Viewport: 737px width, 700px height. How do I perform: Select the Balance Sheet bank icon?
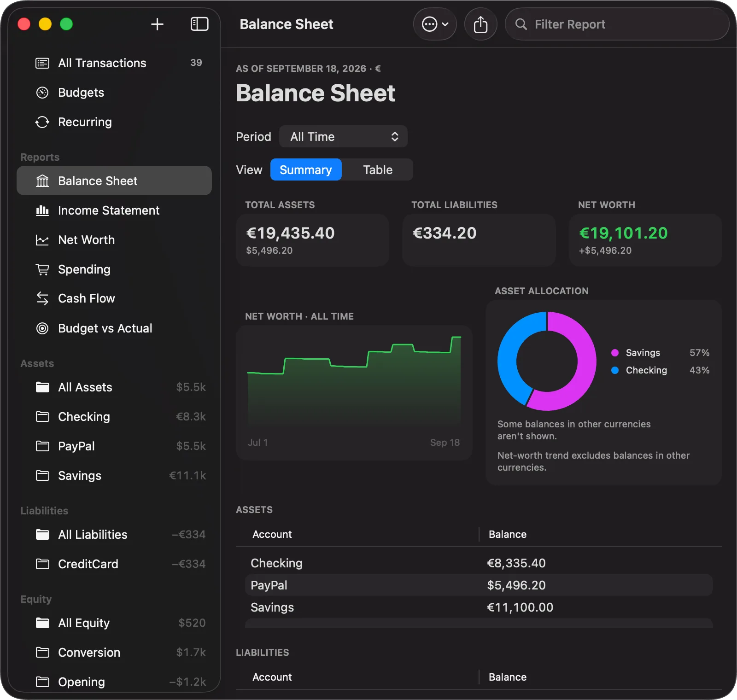point(42,181)
